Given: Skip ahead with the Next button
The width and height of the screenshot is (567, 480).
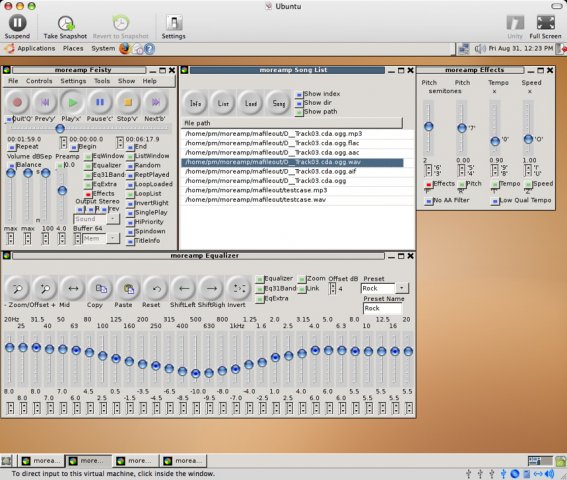Looking at the screenshot, I should (x=155, y=102).
